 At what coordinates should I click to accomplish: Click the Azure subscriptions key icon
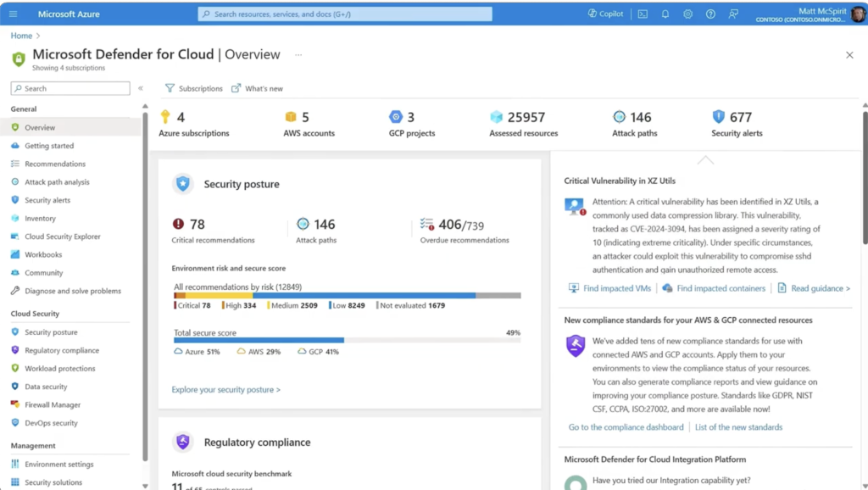coord(165,116)
